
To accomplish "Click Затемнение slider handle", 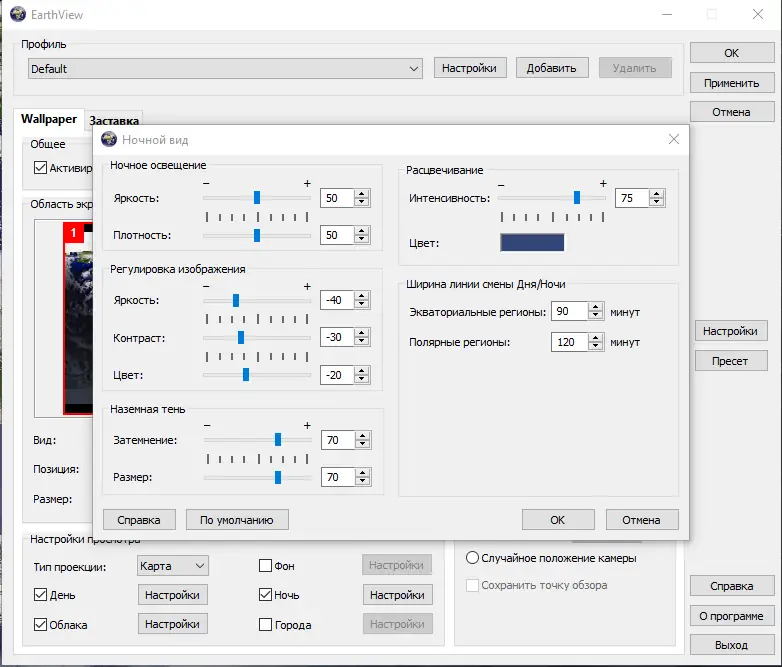I will pyautogui.click(x=278, y=440).
